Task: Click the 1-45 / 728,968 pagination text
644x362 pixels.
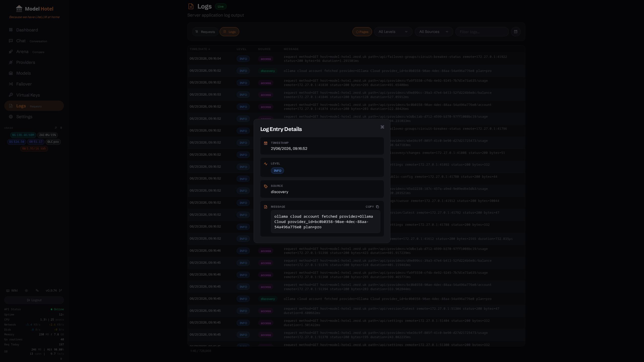Action: (x=201, y=351)
